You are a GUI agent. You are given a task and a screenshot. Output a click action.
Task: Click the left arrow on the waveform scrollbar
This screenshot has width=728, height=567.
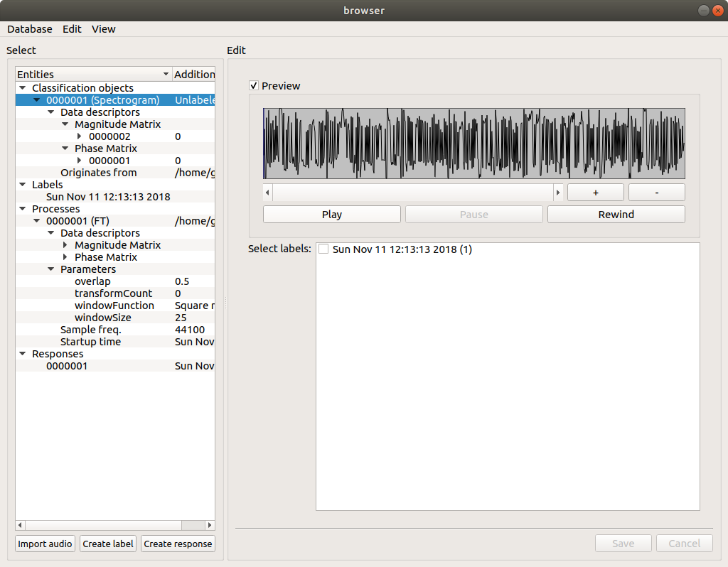(x=267, y=192)
